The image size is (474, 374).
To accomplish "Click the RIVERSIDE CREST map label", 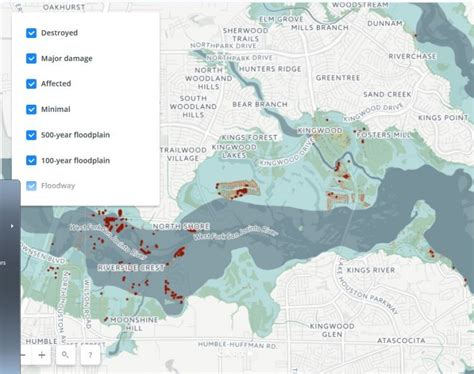I will point(131,268).
